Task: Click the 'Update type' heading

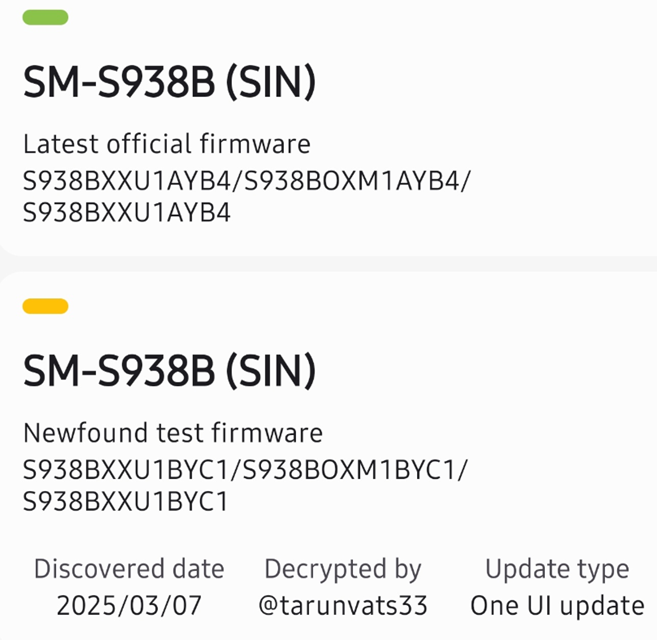Action: 557,569
